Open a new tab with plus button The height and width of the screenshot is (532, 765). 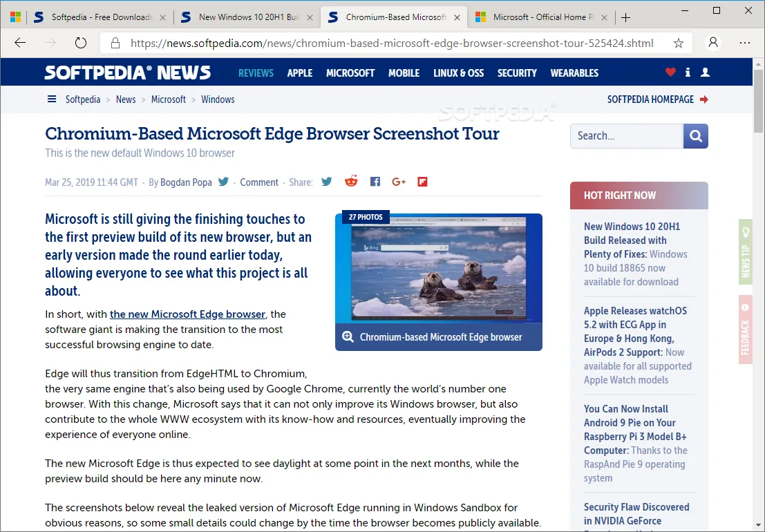click(x=625, y=17)
